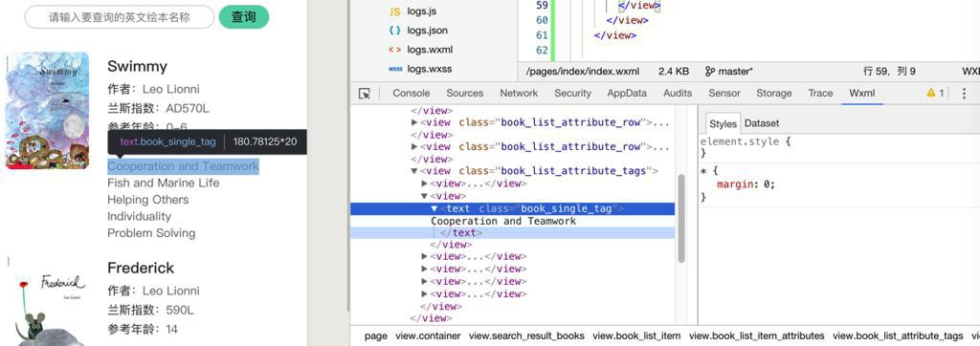Switch to the Trace tab
The height and width of the screenshot is (346, 980).
tap(820, 93)
